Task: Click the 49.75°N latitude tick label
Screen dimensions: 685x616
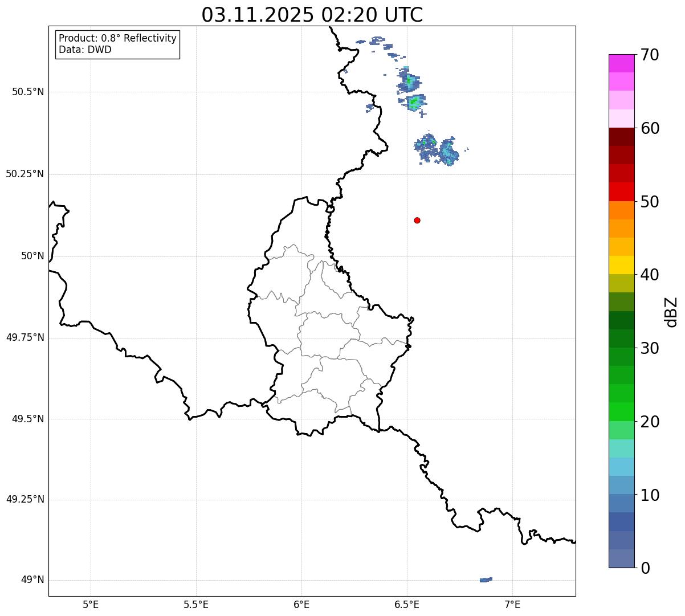Action: tap(25, 337)
